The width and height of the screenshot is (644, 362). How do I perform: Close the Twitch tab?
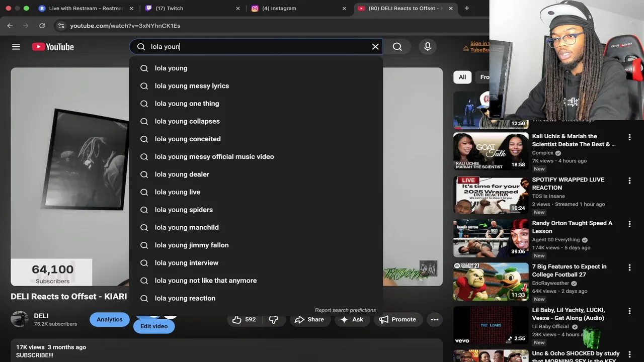tap(238, 8)
